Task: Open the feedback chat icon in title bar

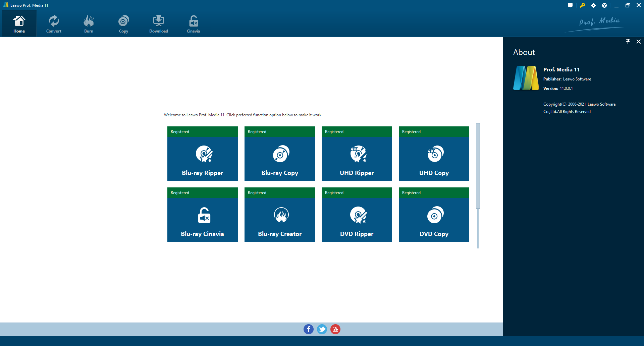Action: pos(570,5)
